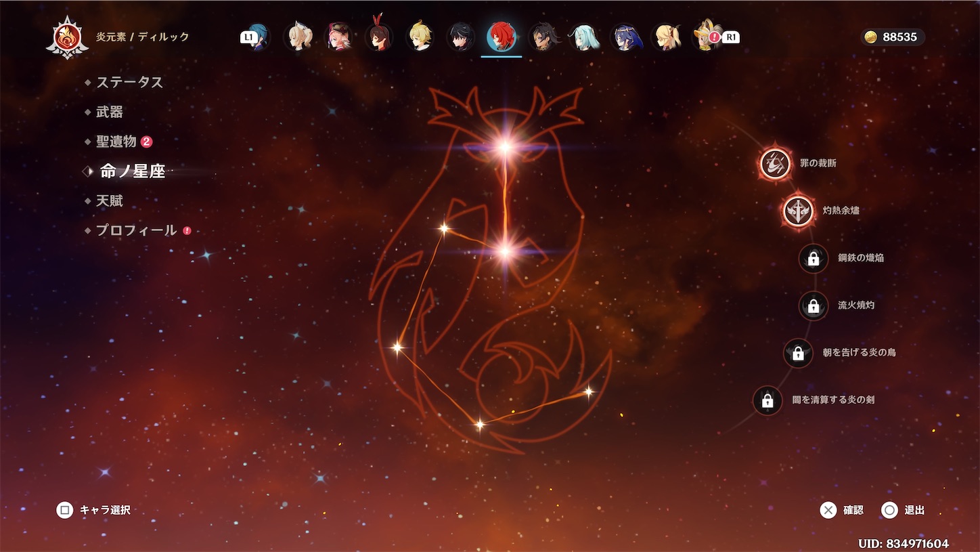Click the lowest star of the constellation

coord(479,425)
